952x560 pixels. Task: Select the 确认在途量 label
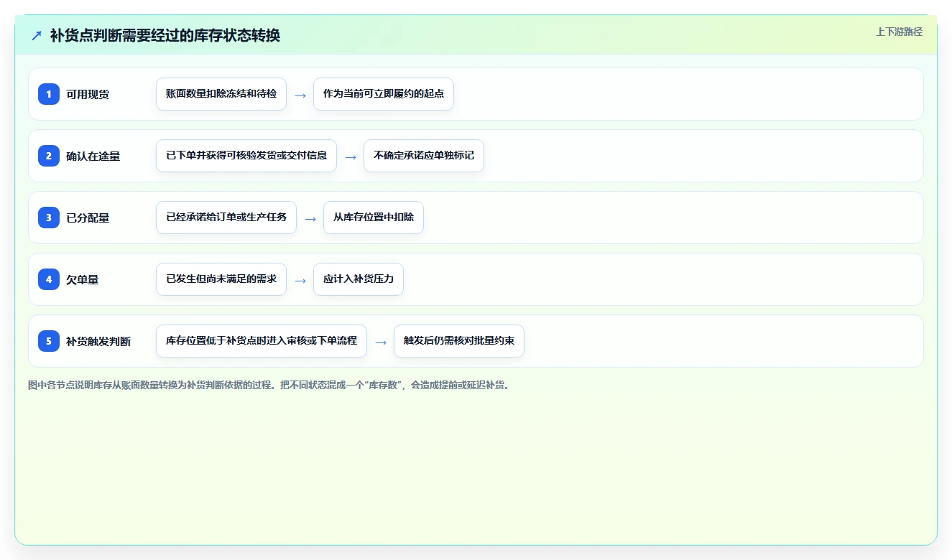[93, 156]
